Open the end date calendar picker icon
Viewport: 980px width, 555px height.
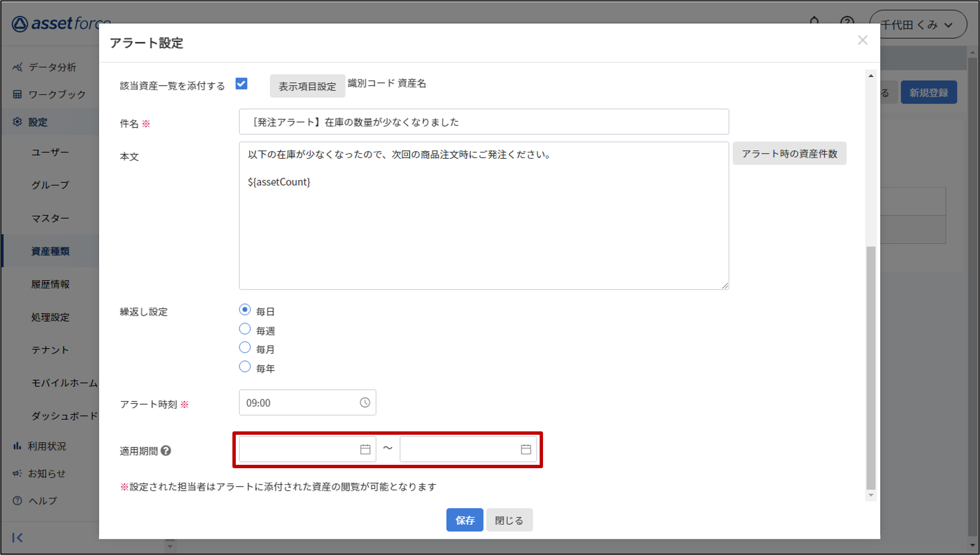tap(526, 449)
